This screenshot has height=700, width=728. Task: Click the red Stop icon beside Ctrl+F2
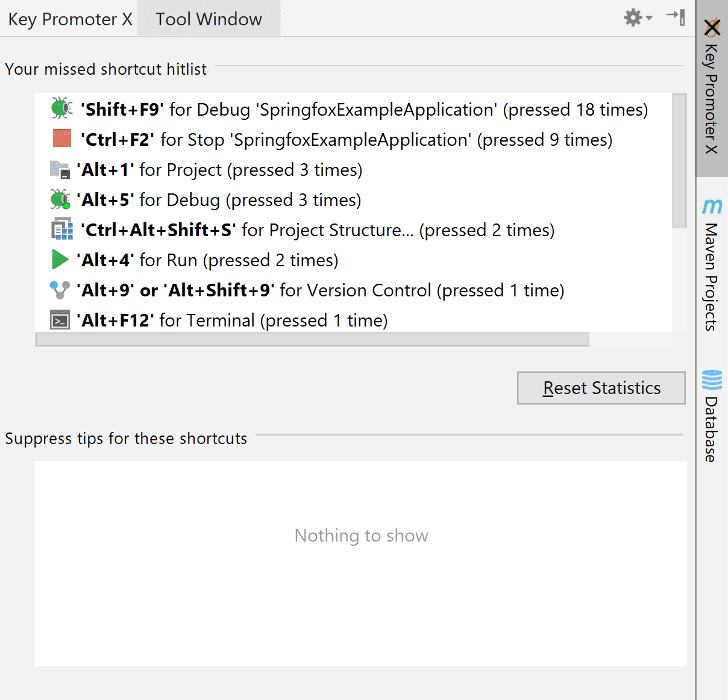point(61,139)
